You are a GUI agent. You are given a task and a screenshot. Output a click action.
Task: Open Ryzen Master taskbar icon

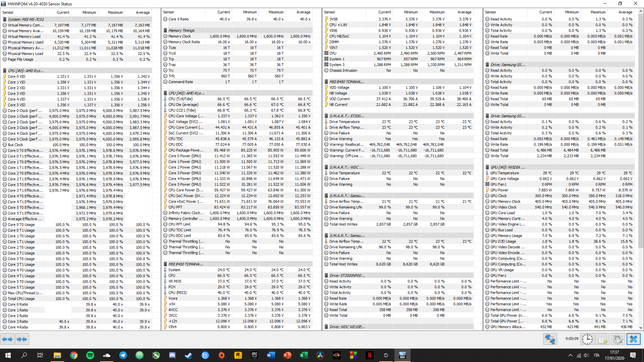click(x=336, y=355)
